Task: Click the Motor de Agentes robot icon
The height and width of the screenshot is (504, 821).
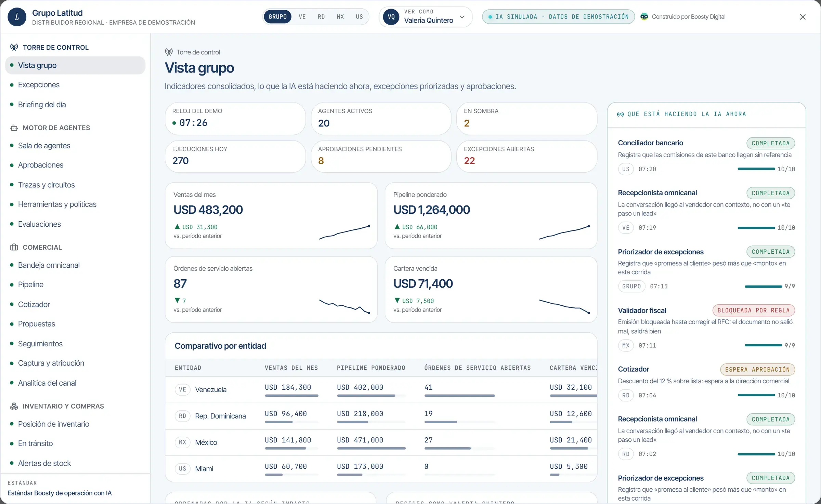Action: pyautogui.click(x=14, y=128)
